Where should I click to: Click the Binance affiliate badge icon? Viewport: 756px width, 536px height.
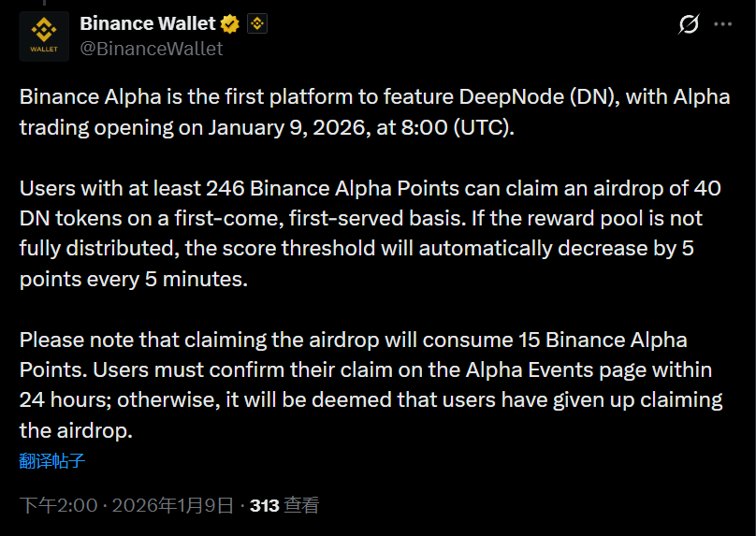point(257,24)
